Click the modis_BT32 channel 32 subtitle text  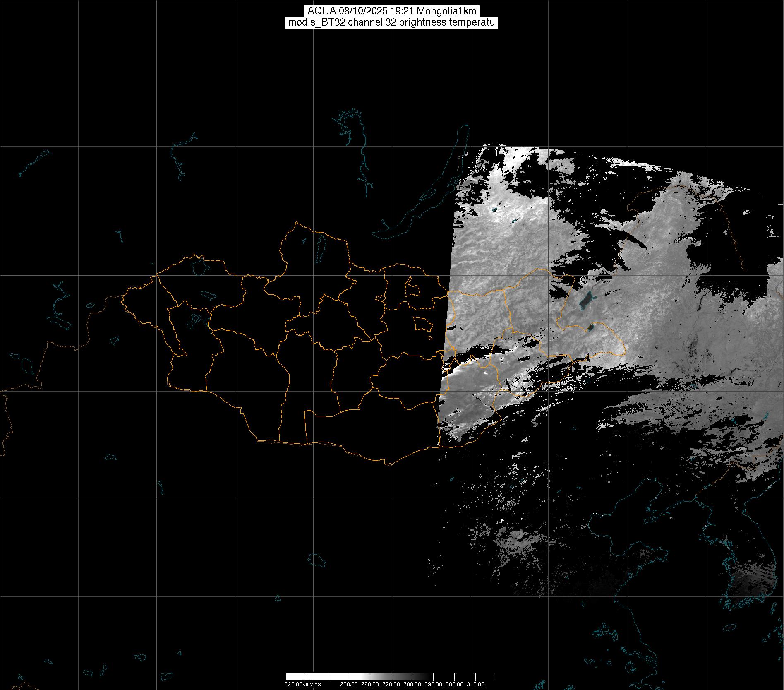click(392, 22)
